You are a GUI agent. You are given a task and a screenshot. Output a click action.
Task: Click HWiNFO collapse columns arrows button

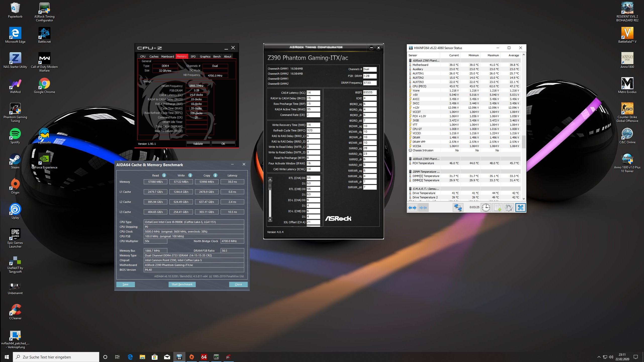click(x=423, y=208)
